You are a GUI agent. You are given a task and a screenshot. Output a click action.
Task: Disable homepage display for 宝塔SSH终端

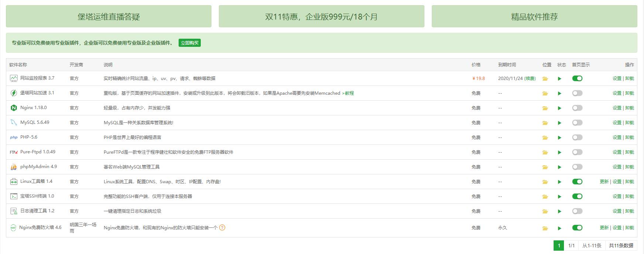[x=577, y=196]
